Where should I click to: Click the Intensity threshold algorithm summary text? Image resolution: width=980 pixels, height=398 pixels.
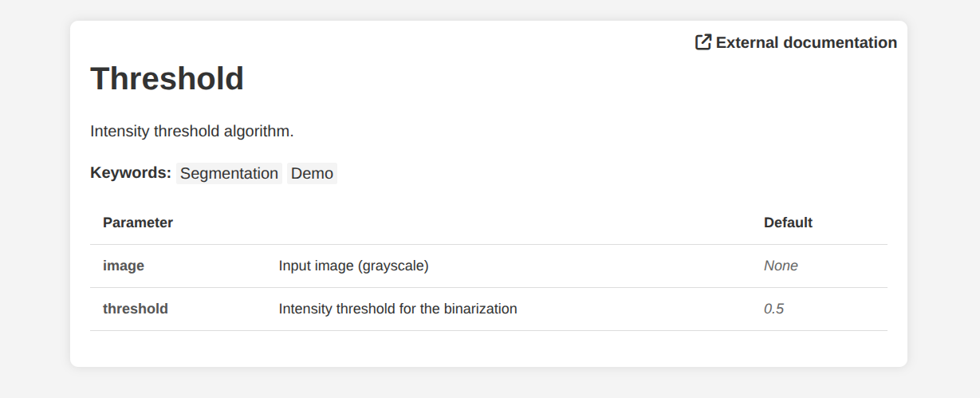pyautogui.click(x=192, y=131)
